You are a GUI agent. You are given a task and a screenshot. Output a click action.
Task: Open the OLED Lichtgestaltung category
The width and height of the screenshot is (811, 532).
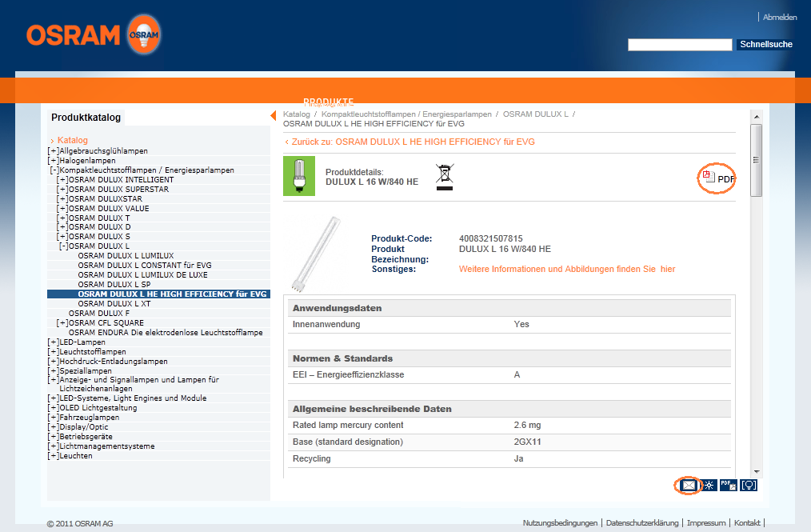point(98,408)
